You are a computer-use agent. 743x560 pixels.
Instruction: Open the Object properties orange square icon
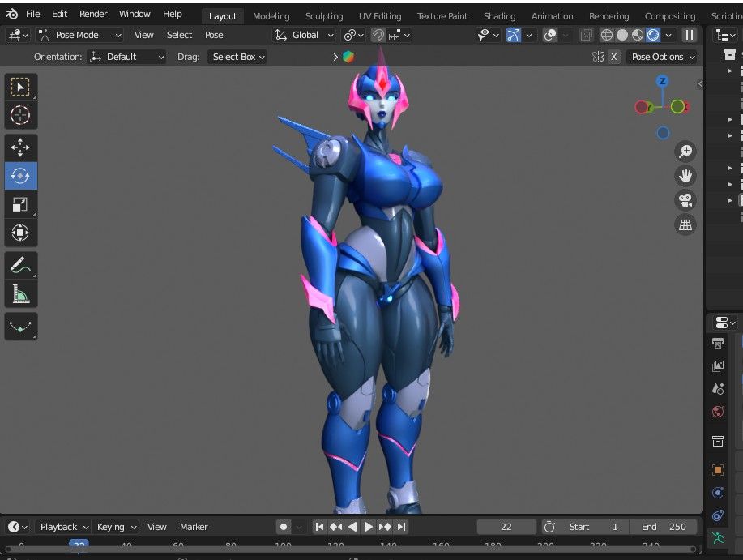click(x=717, y=469)
